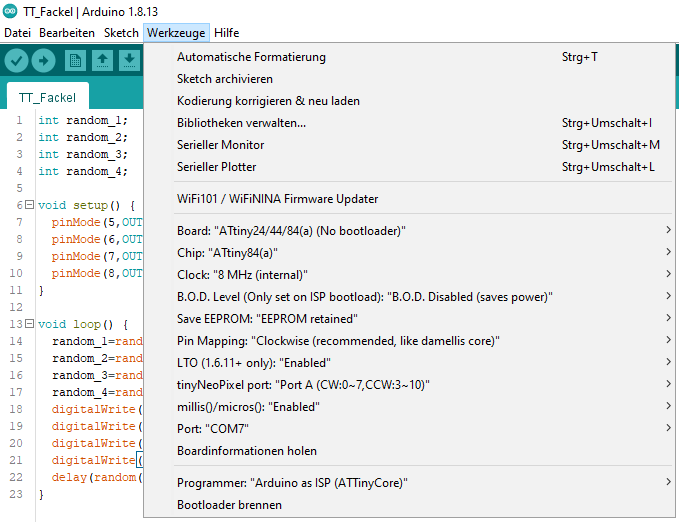Select Save EEPROM: EEPROM retained entry

[x=409, y=319]
